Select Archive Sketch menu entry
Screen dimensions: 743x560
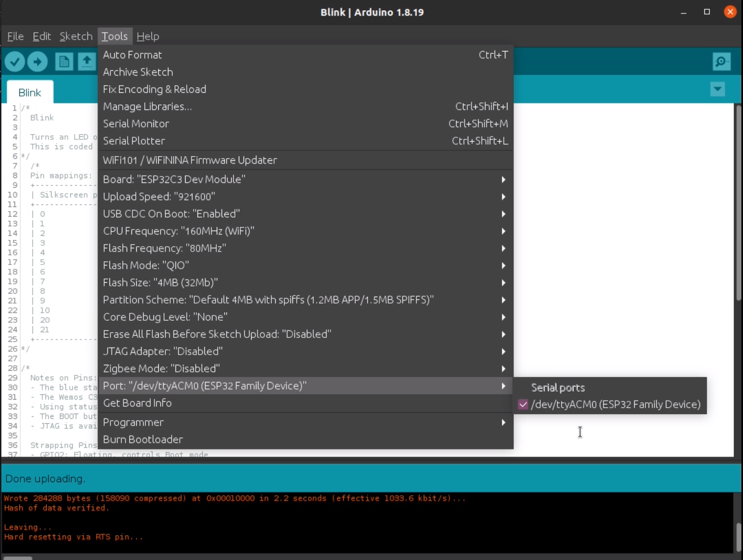(305, 72)
